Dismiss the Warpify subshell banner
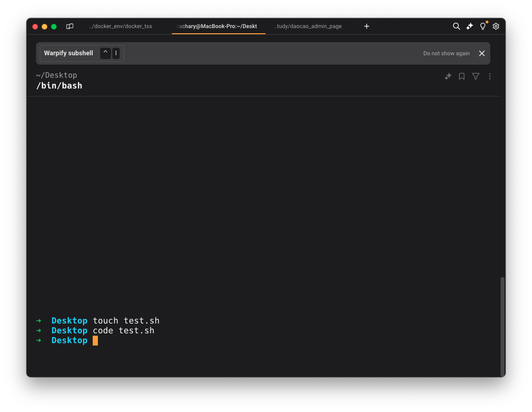Screen dimensions: 532x412 pos(482,53)
